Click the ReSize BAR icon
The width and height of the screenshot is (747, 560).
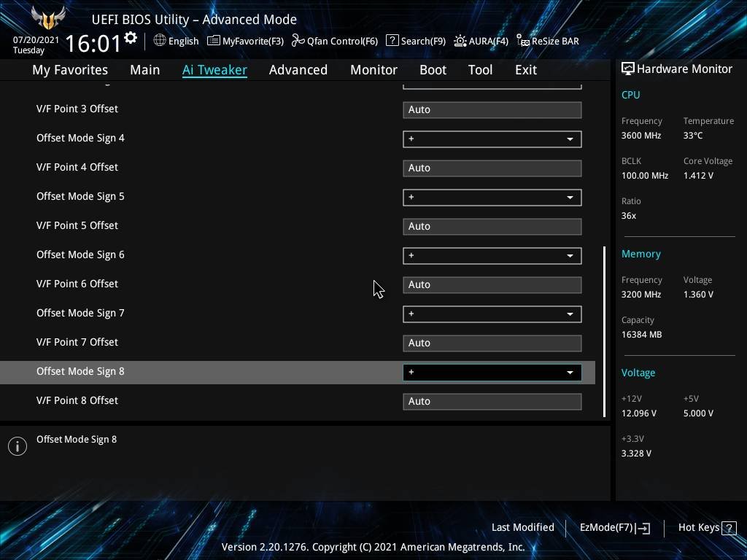(522, 41)
